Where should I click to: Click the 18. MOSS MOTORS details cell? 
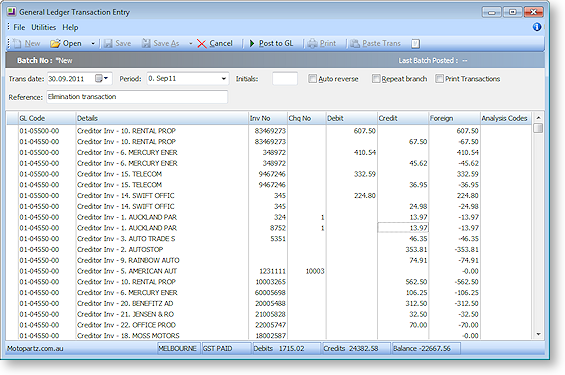click(162, 335)
